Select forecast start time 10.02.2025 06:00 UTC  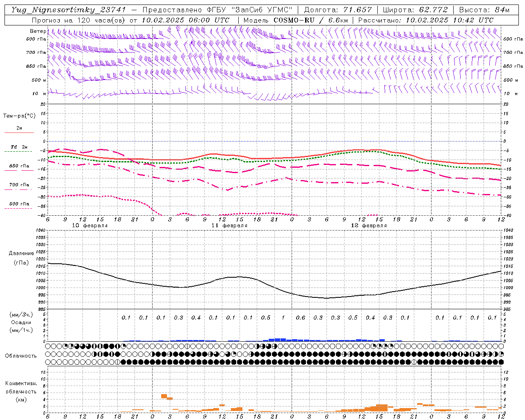click(x=185, y=20)
